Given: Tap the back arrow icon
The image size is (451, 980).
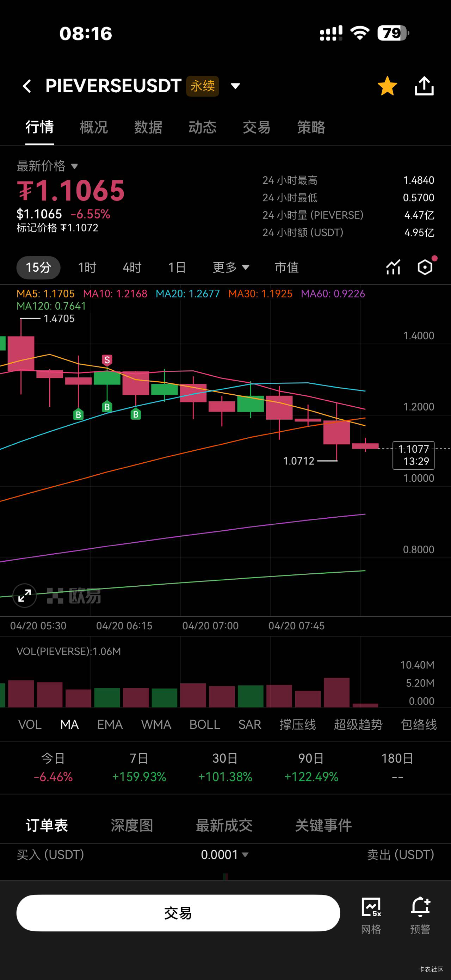Looking at the screenshot, I should 27,86.
